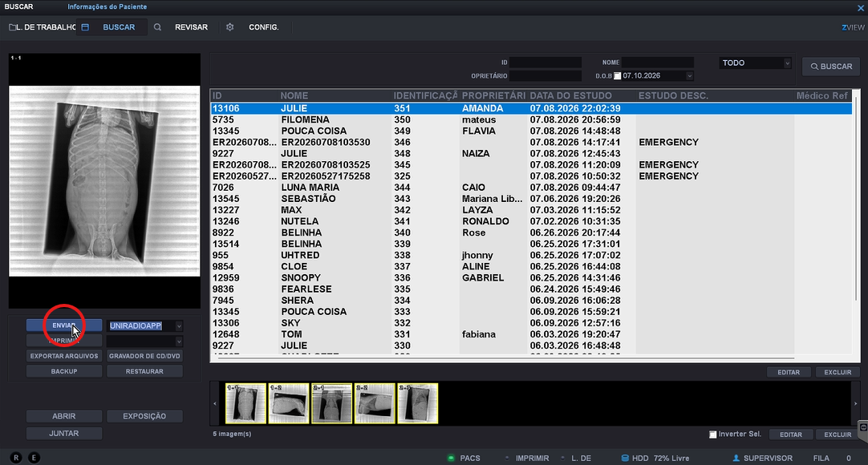Click EXCLUIR next to Inverter Sel.

(x=838, y=435)
